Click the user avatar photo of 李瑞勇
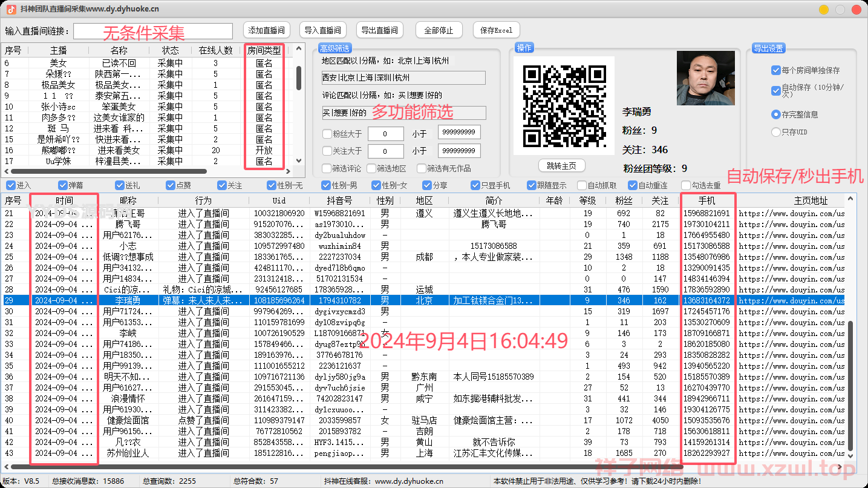This screenshot has width=868, height=488. click(705, 78)
